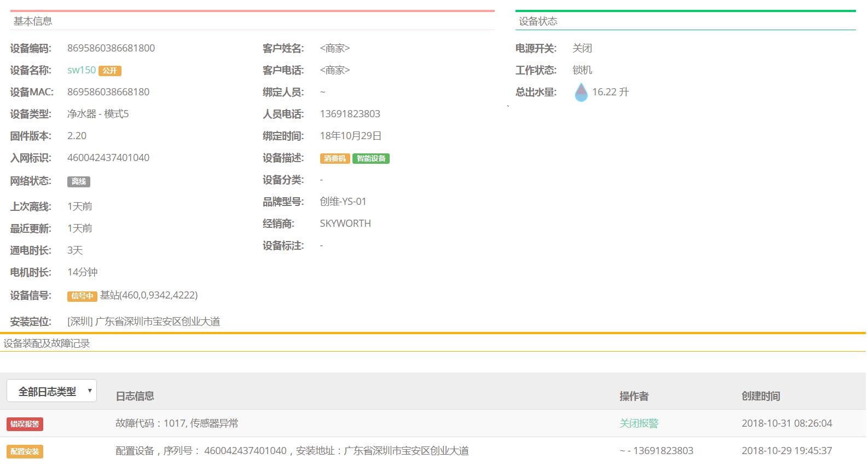
Task: Click the orange 公开 badge
Action: click(x=110, y=71)
